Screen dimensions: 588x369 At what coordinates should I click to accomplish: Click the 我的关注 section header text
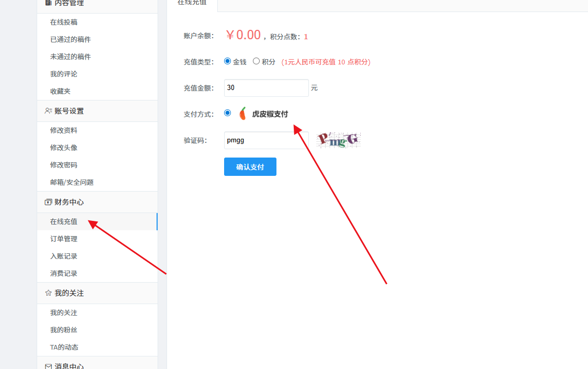click(69, 293)
